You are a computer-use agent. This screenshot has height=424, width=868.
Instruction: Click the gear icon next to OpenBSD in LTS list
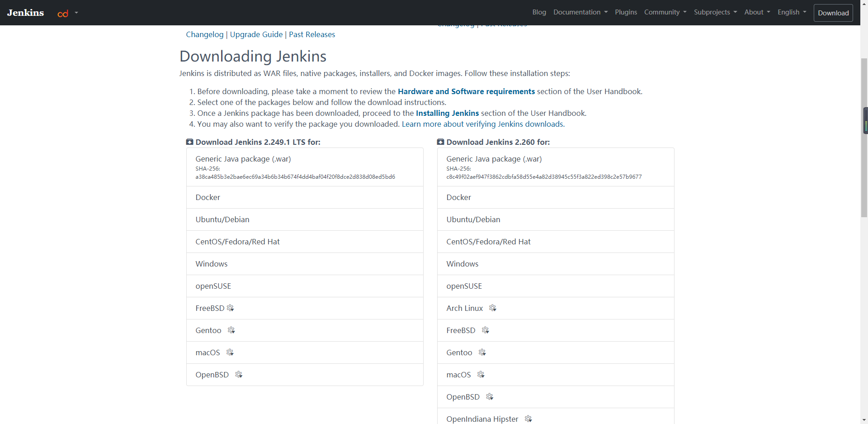239,375
